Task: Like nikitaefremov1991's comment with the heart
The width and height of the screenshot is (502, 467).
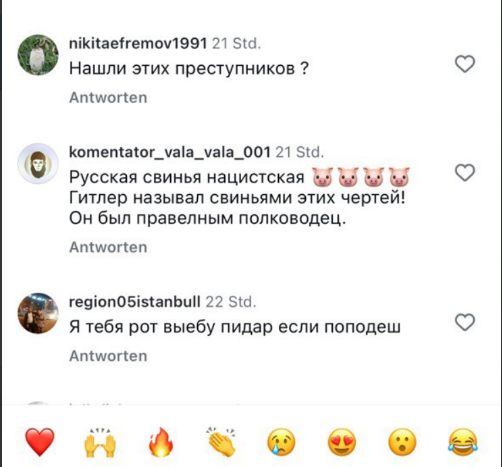Action: [465, 64]
